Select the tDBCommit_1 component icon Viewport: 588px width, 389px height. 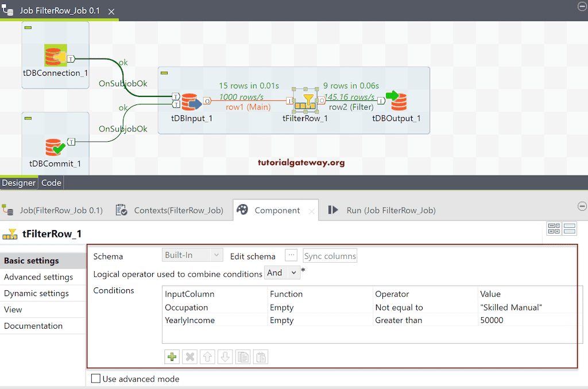pos(55,146)
